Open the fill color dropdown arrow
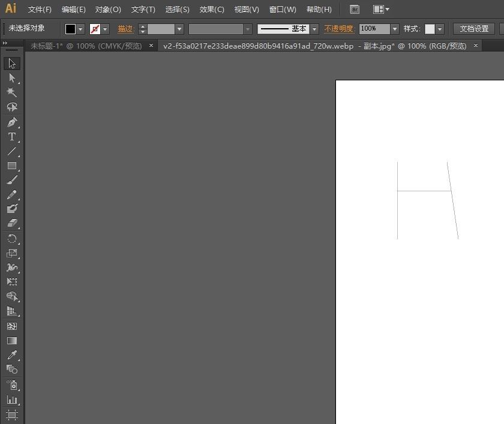The image size is (504, 424). click(x=81, y=29)
